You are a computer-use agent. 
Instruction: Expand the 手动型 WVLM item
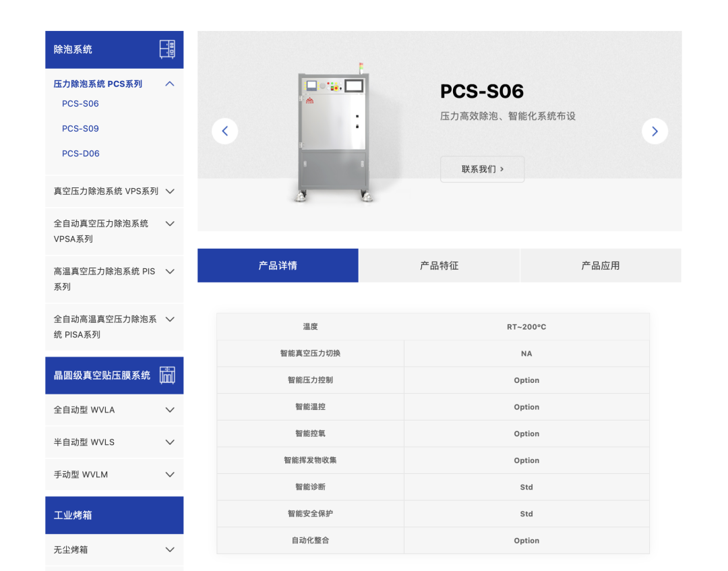point(170,474)
